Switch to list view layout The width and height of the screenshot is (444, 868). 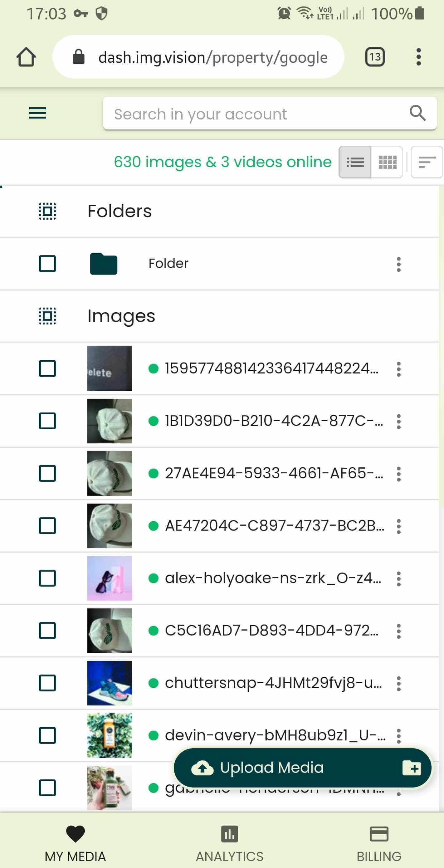pos(355,162)
